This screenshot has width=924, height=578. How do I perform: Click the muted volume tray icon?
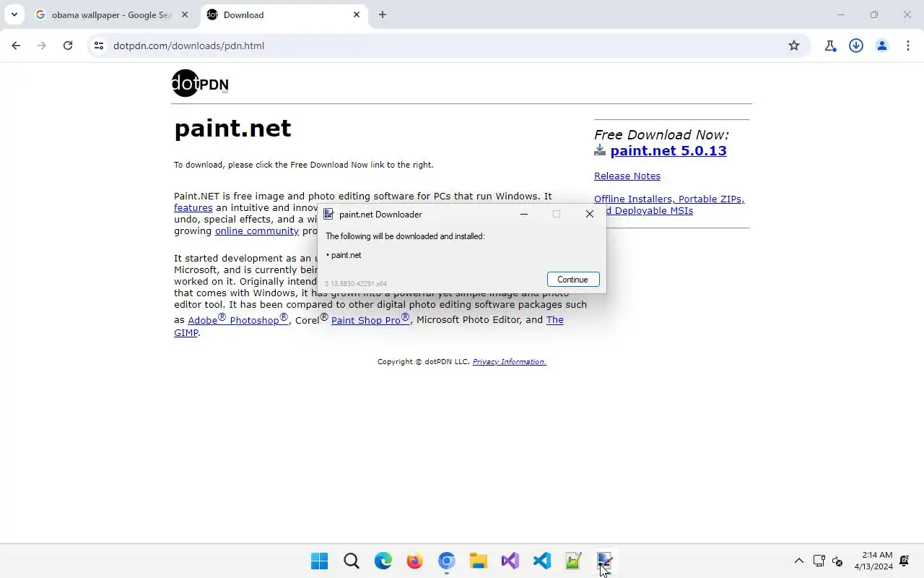(838, 561)
